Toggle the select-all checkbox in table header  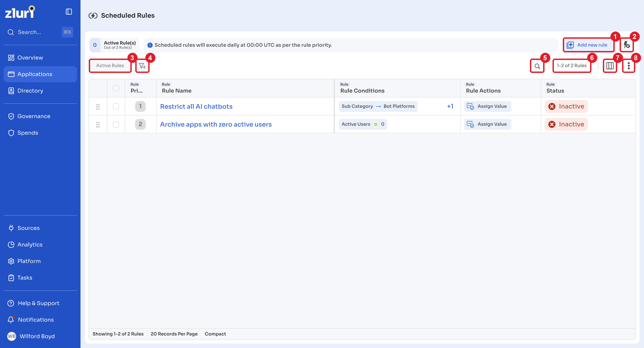(116, 88)
